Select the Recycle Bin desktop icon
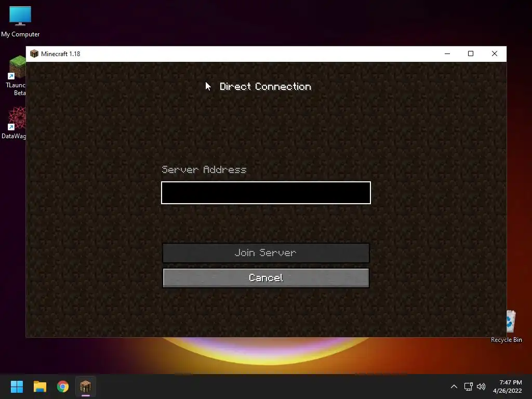 pos(507,326)
